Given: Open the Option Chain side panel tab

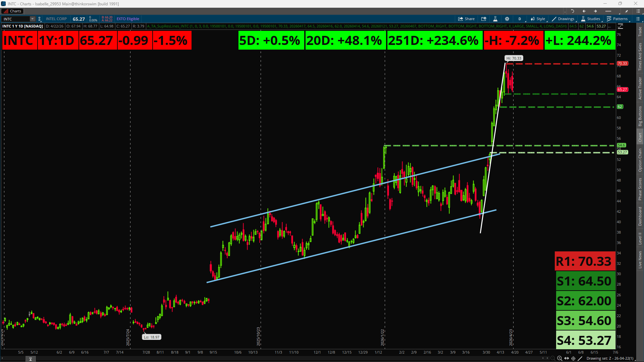Looking at the screenshot, I should tap(640, 160).
